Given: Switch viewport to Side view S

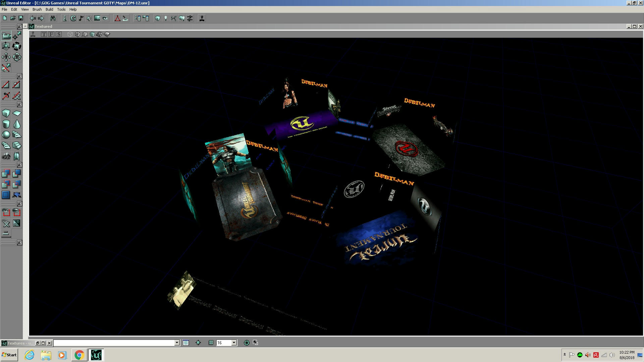Looking at the screenshot, I should click(x=59, y=34).
